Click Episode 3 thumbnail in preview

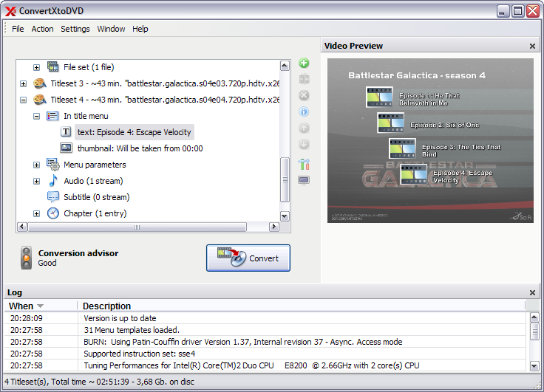(402, 148)
